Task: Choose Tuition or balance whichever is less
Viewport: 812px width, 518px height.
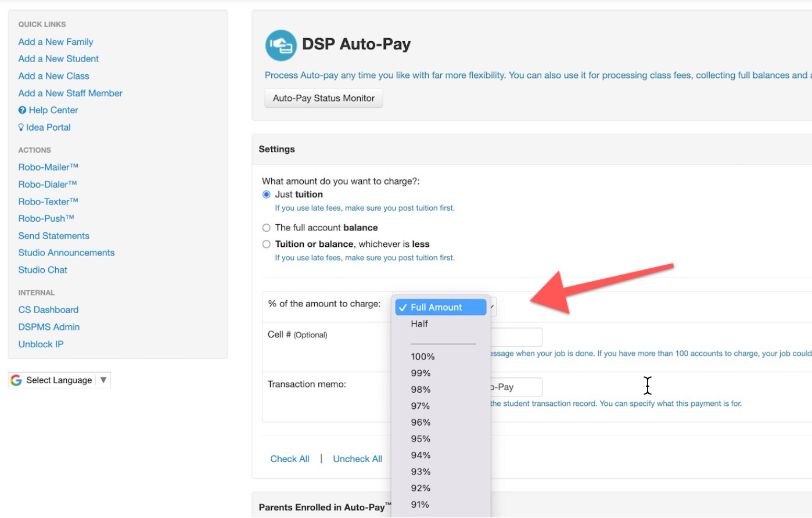Action: (x=266, y=244)
